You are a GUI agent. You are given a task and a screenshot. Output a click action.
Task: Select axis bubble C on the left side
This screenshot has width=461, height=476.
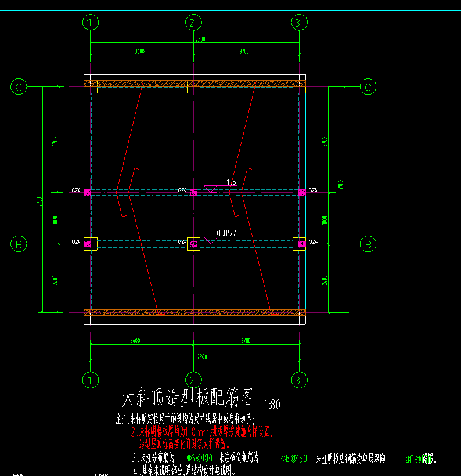(19, 87)
